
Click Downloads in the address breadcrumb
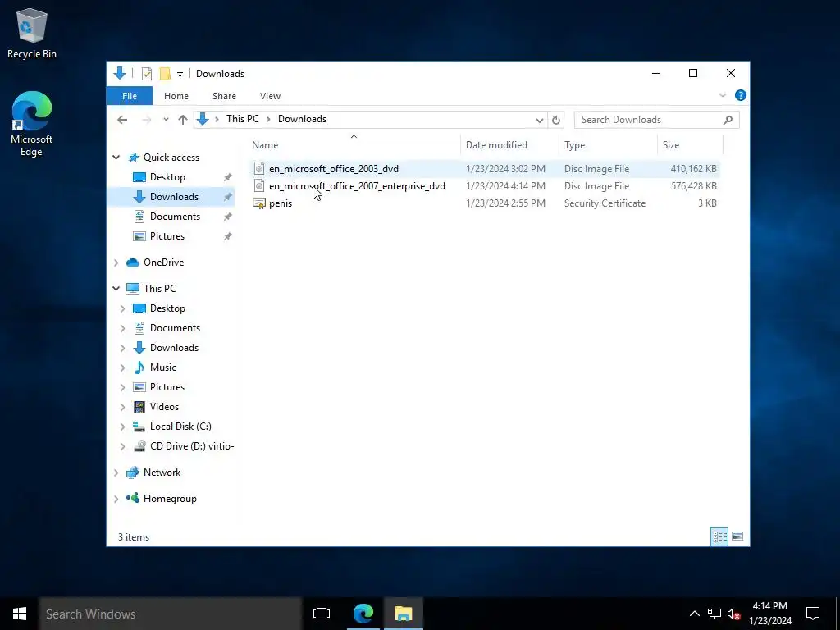[302, 119]
